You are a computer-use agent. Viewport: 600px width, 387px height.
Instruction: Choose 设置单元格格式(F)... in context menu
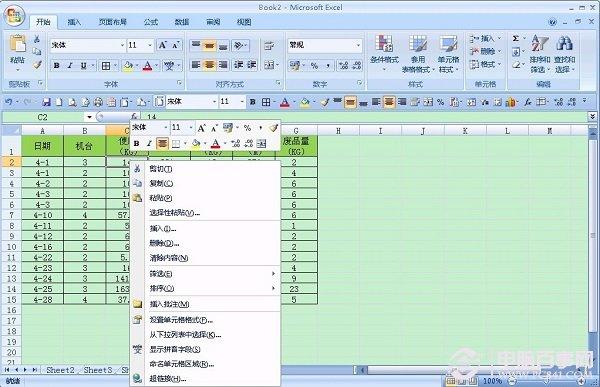[205, 320]
